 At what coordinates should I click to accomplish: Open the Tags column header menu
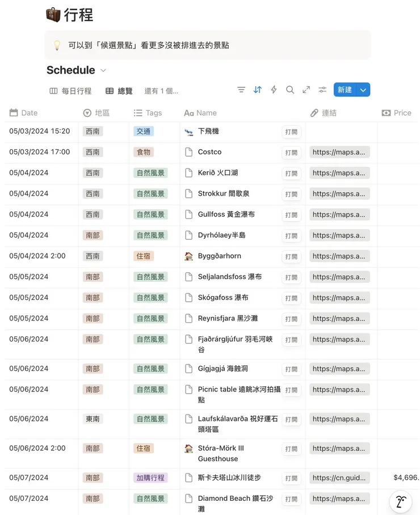(x=148, y=113)
